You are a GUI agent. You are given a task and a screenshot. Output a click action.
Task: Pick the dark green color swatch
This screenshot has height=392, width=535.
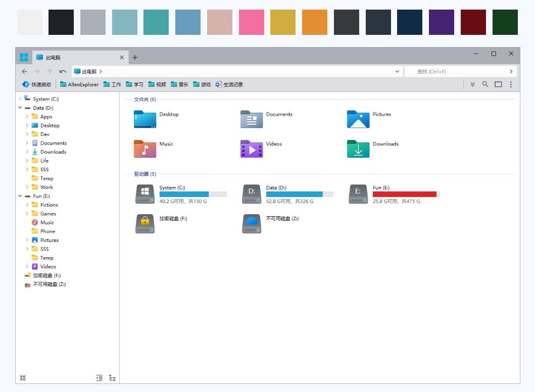[505, 22]
